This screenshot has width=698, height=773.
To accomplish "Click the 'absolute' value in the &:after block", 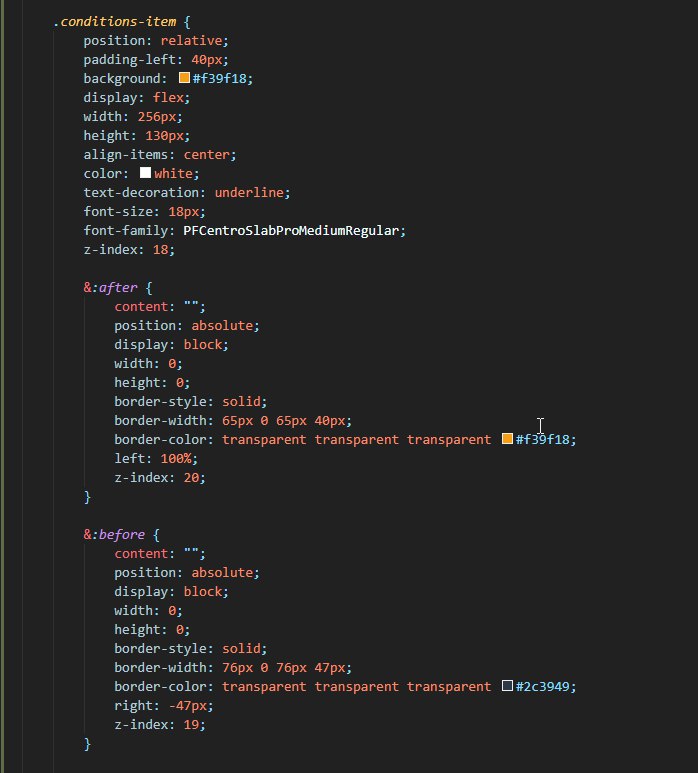I will coord(222,325).
